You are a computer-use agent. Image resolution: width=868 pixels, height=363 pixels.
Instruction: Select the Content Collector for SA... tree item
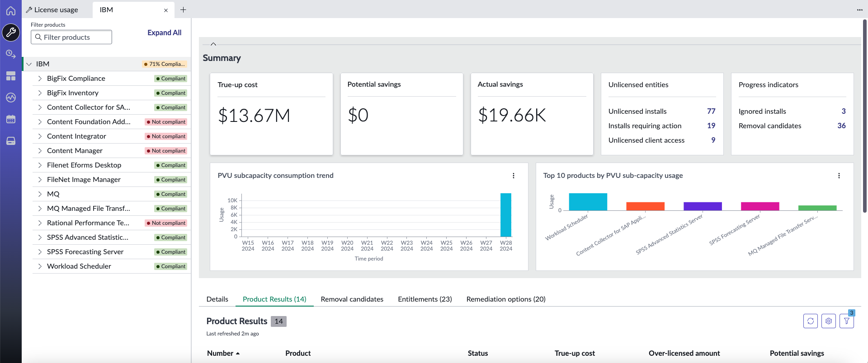(x=112, y=107)
